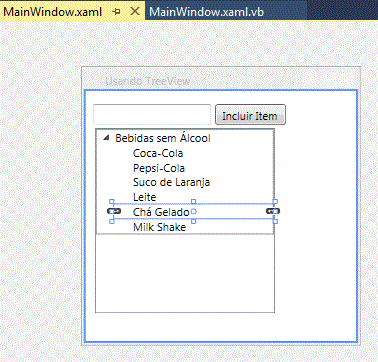Select the Chá Gelado tree item
378x362 pixels.
point(161,212)
